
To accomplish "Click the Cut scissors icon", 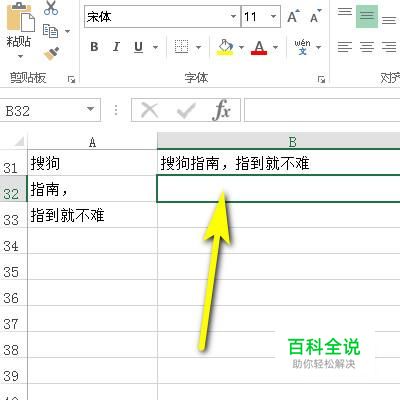I will pos(51,8).
